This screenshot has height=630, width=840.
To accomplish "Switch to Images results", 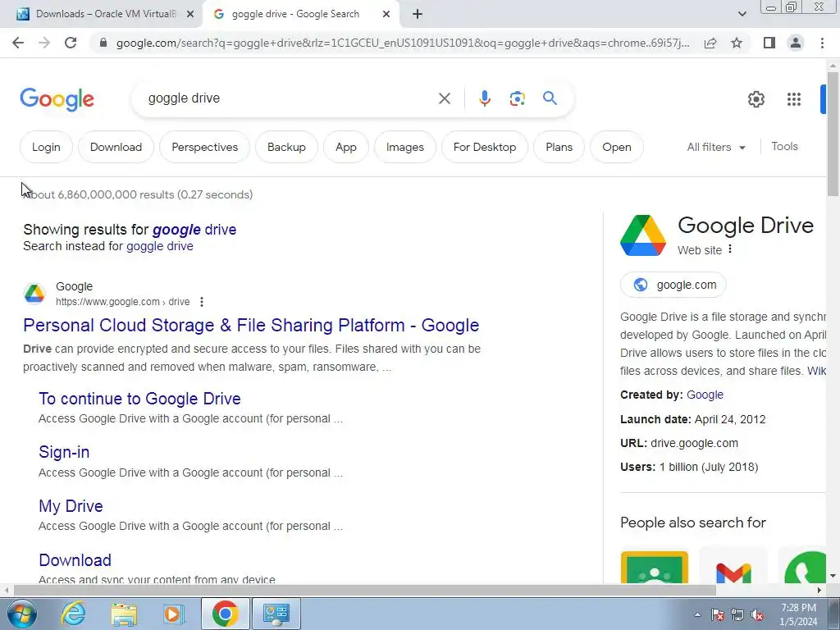I will tap(405, 147).
